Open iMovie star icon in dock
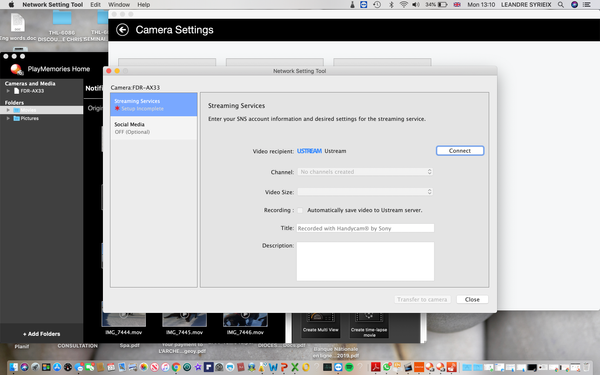 tap(198, 367)
